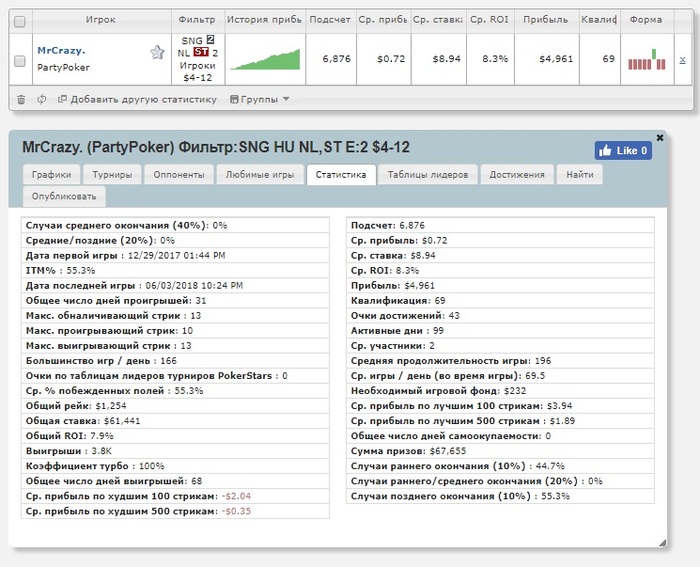Sort by the Игрок column header
The width and height of the screenshot is (700, 567).
point(100,20)
